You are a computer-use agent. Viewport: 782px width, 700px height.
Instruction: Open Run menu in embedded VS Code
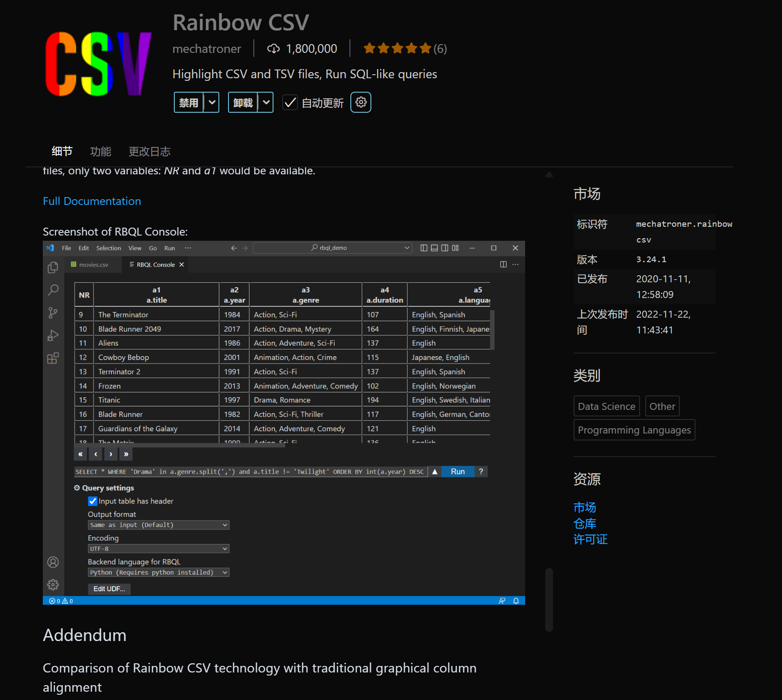pyautogui.click(x=170, y=248)
